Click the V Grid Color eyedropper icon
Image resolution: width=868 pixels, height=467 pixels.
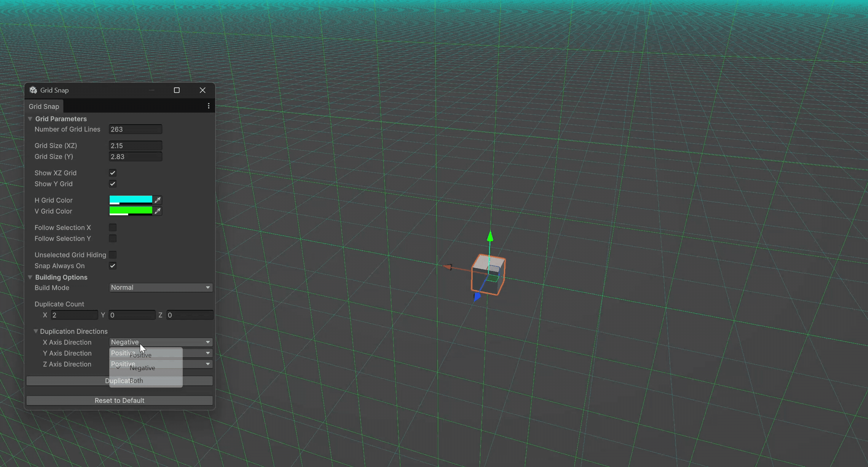[158, 211]
